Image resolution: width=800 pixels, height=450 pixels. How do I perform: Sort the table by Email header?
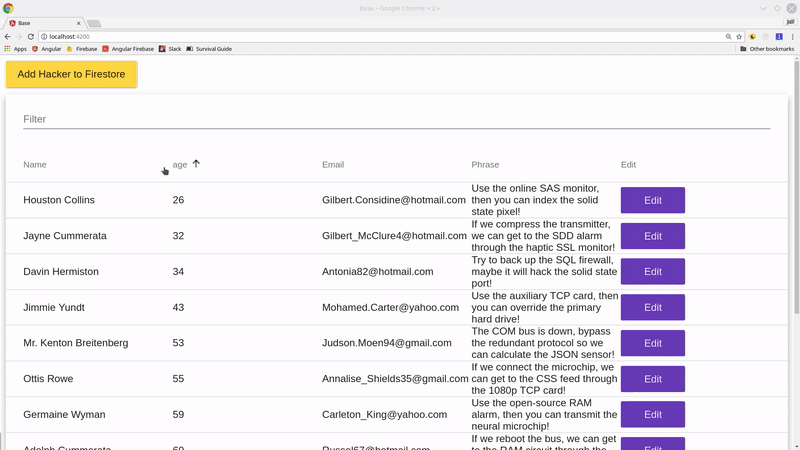click(333, 164)
